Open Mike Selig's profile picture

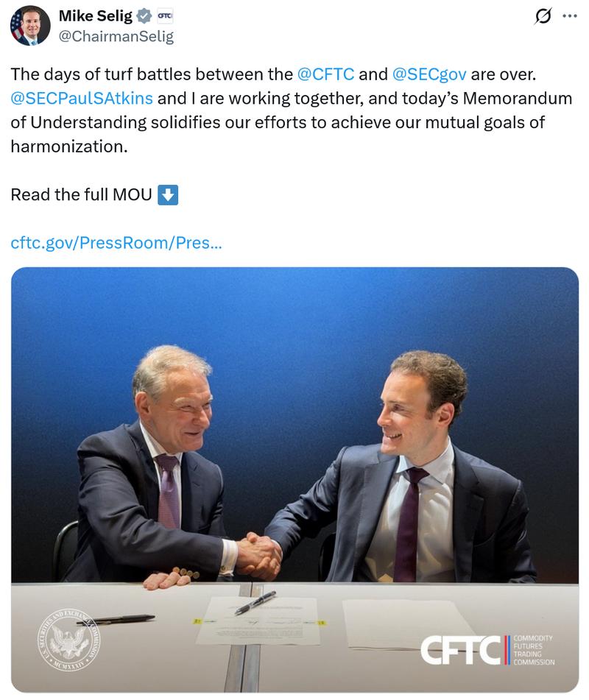click(x=29, y=26)
